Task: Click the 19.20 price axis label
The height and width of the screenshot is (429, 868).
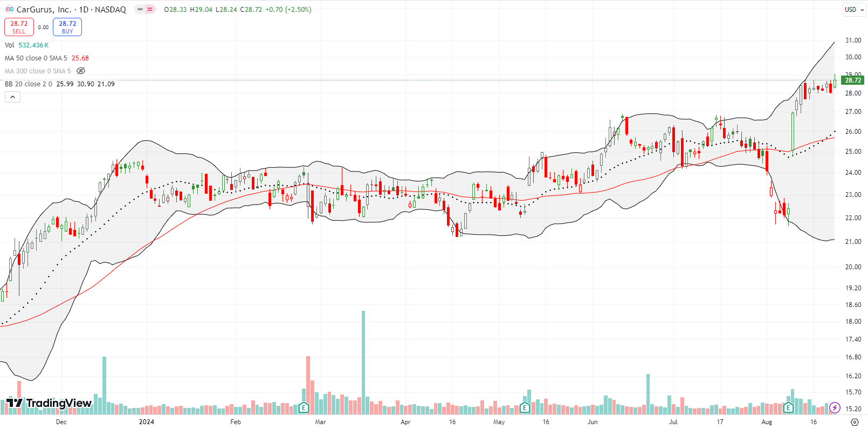Action: (x=853, y=288)
